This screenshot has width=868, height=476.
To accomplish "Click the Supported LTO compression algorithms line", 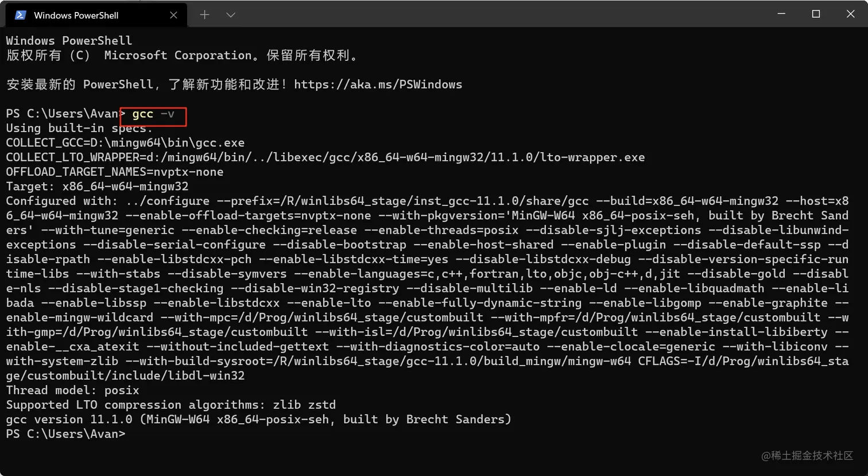I will 170,405.
